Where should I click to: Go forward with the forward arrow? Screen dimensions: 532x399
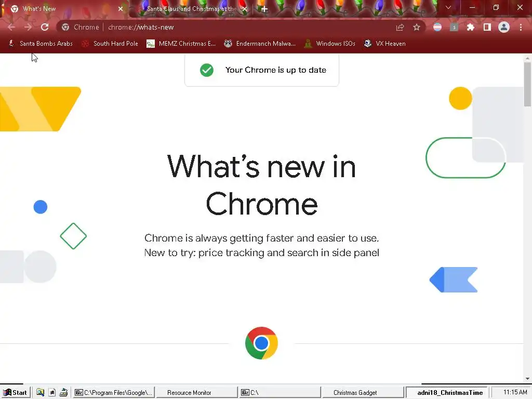click(28, 27)
